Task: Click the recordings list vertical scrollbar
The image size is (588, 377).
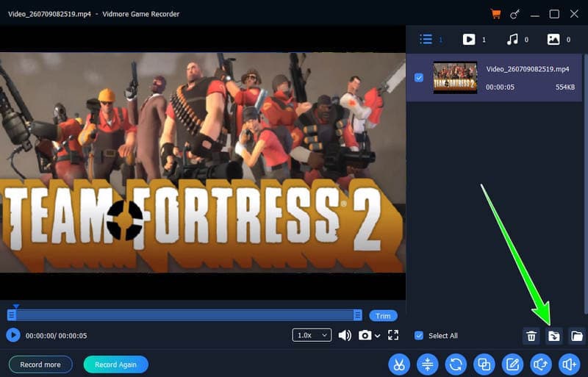Action: [585, 184]
